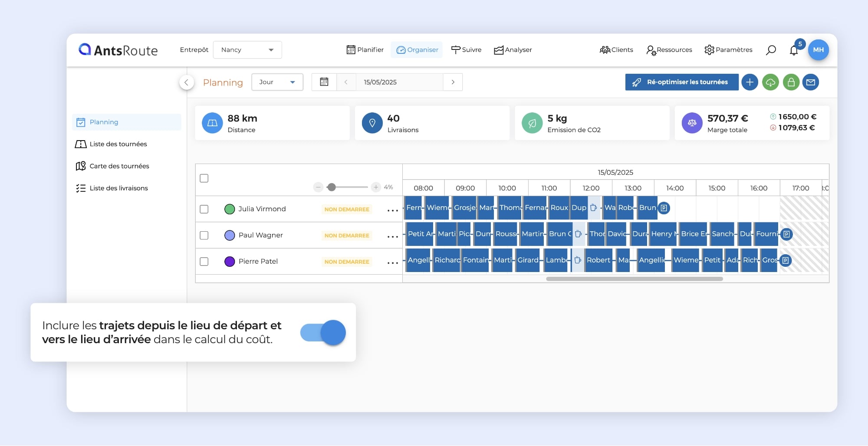Open the Suivre menu
Screen dimensions: 868x446
pyautogui.click(x=466, y=50)
